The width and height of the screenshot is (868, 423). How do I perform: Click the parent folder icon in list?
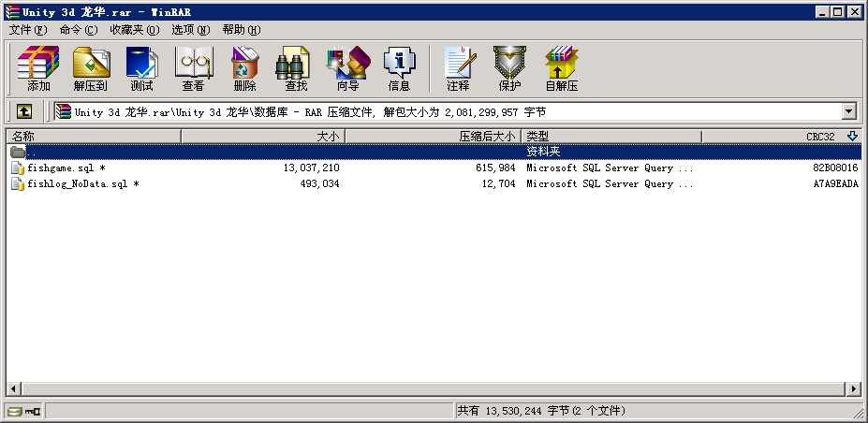[x=18, y=152]
